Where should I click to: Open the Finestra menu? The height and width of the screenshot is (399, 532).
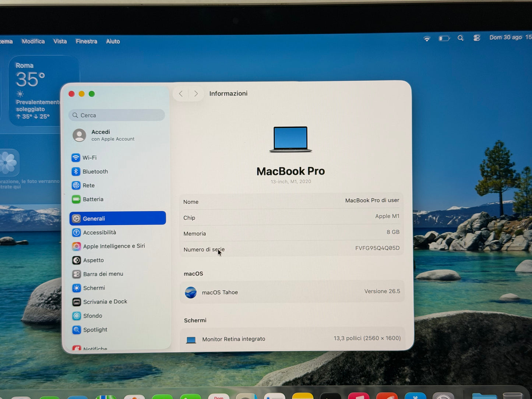pyautogui.click(x=87, y=41)
